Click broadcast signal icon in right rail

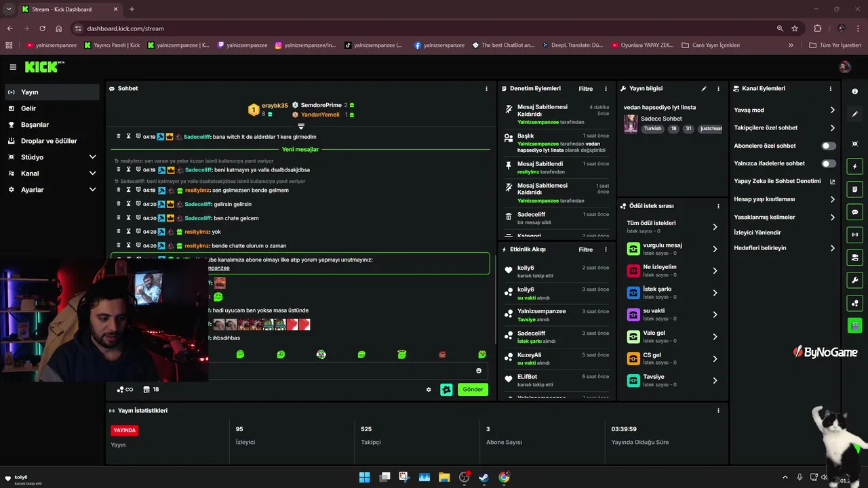(x=854, y=235)
